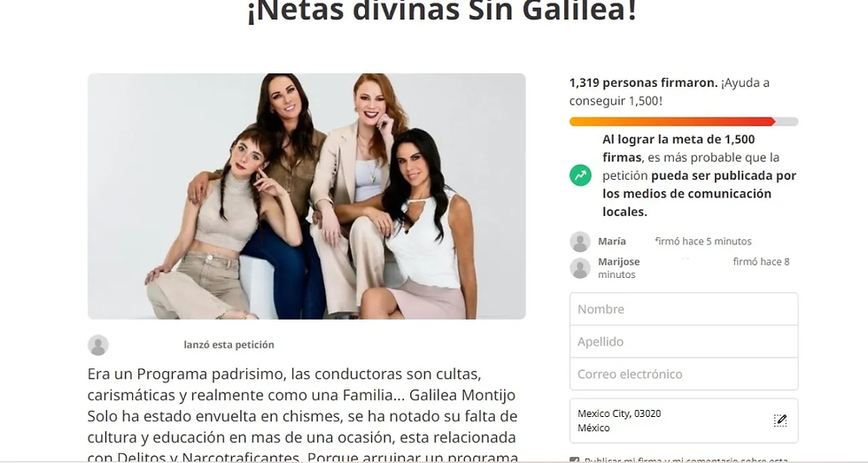Click the signature goal progress bar
Viewport: 868px width, 463px height.
684,121
